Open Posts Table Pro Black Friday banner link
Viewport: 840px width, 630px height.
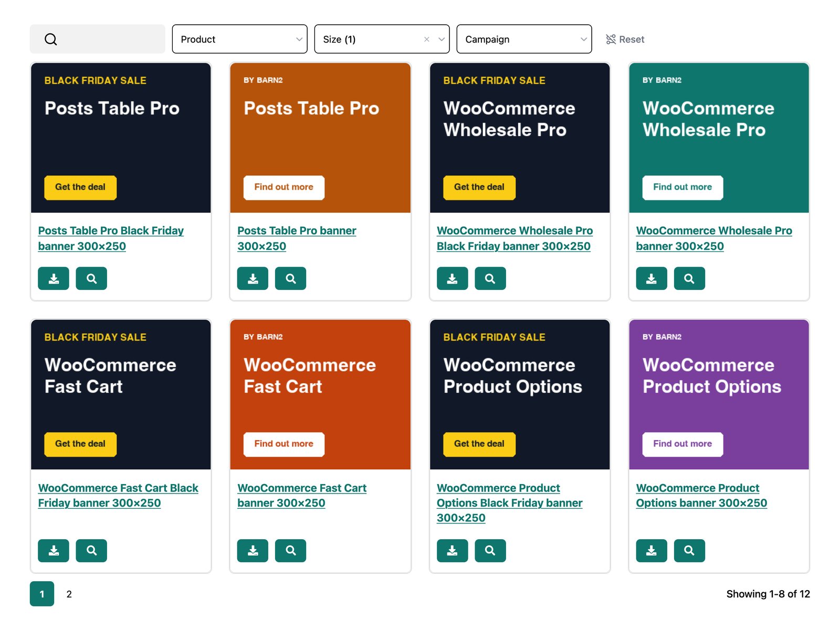pos(111,238)
